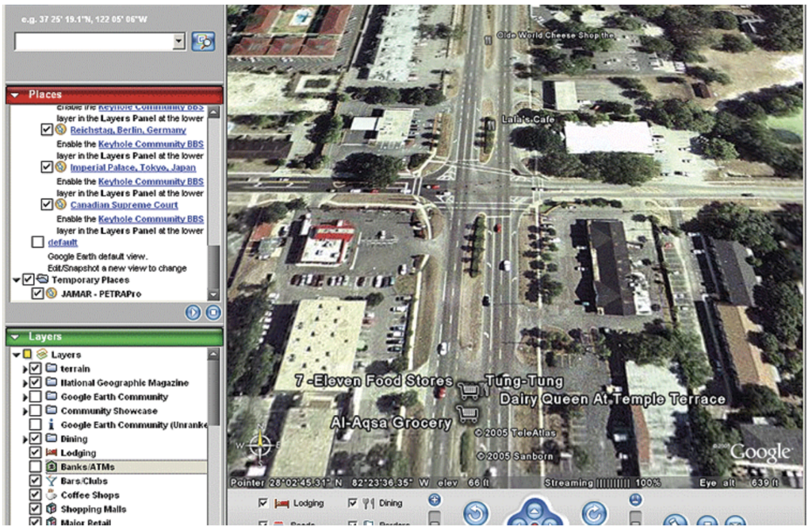This screenshot has width=812, height=530.
Task: Click the Shopping Malls layer icon
Action: click(x=52, y=509)
